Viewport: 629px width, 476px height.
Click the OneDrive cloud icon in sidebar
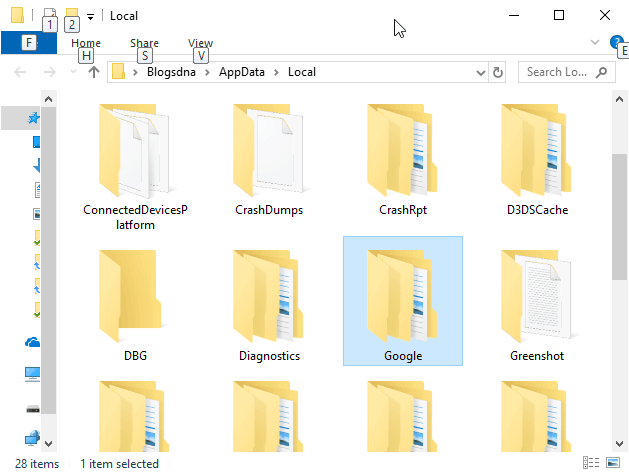(32, 342)
